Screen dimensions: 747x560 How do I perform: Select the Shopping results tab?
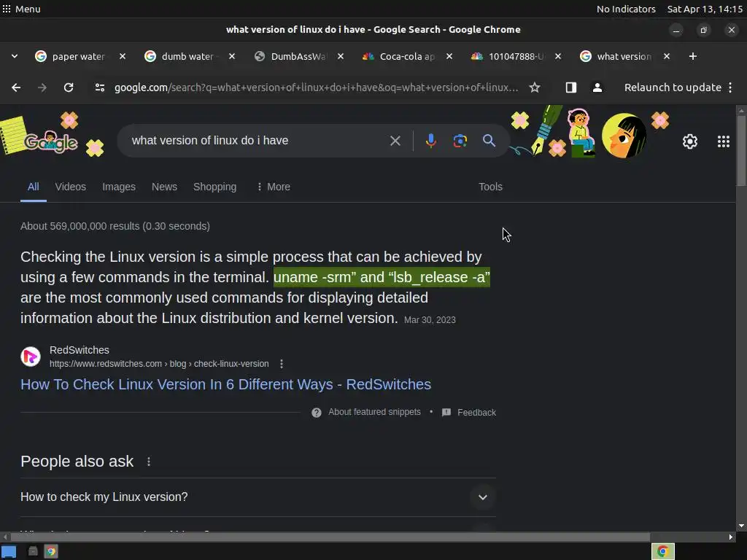coord(215,187)
